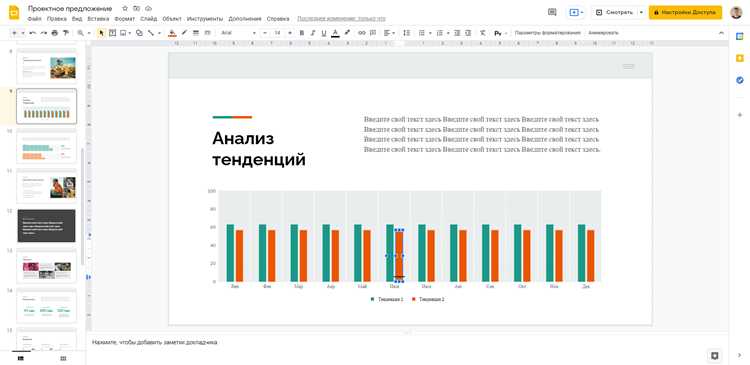Open the comment history icon
Image resolution: width=750 pixels, height=365 pixels.
coord(552,12)
